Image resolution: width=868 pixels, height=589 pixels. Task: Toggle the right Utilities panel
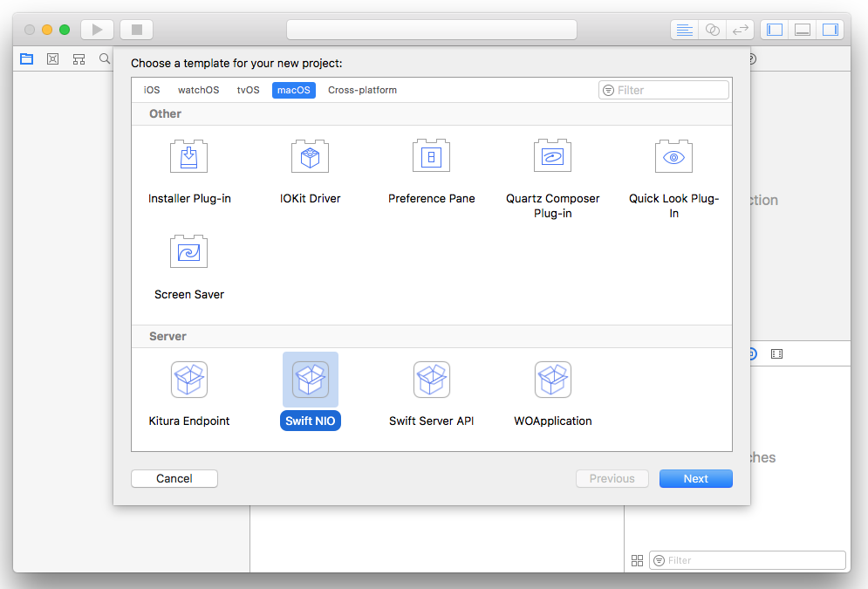pyautogui.click(x=830, y=30)
